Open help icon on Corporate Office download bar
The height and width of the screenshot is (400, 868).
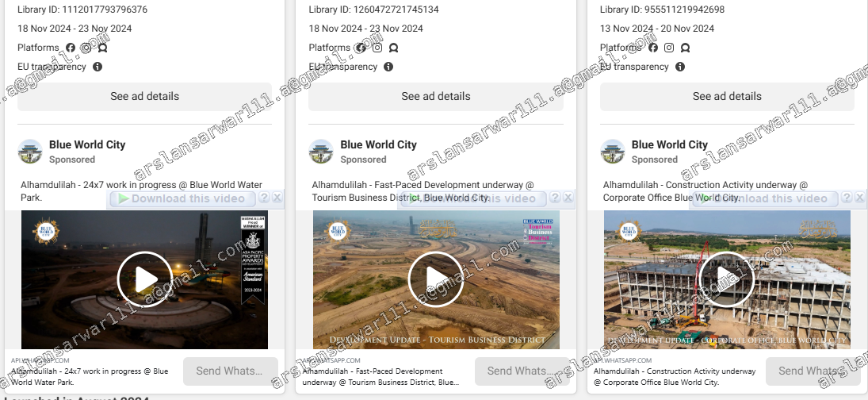[x=847, y=198]
